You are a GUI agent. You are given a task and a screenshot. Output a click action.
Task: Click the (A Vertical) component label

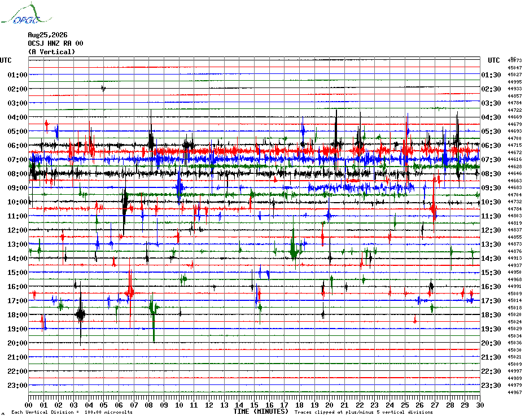tap(51, 52)
